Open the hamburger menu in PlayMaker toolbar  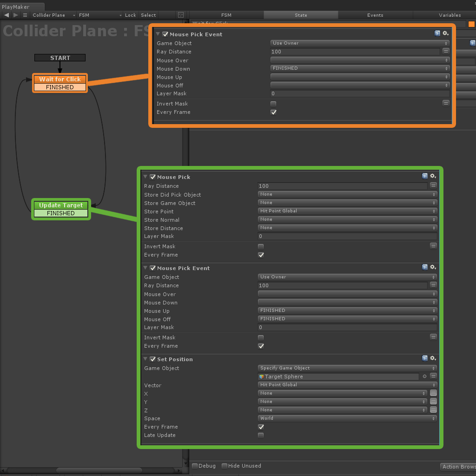pos(25,15)
